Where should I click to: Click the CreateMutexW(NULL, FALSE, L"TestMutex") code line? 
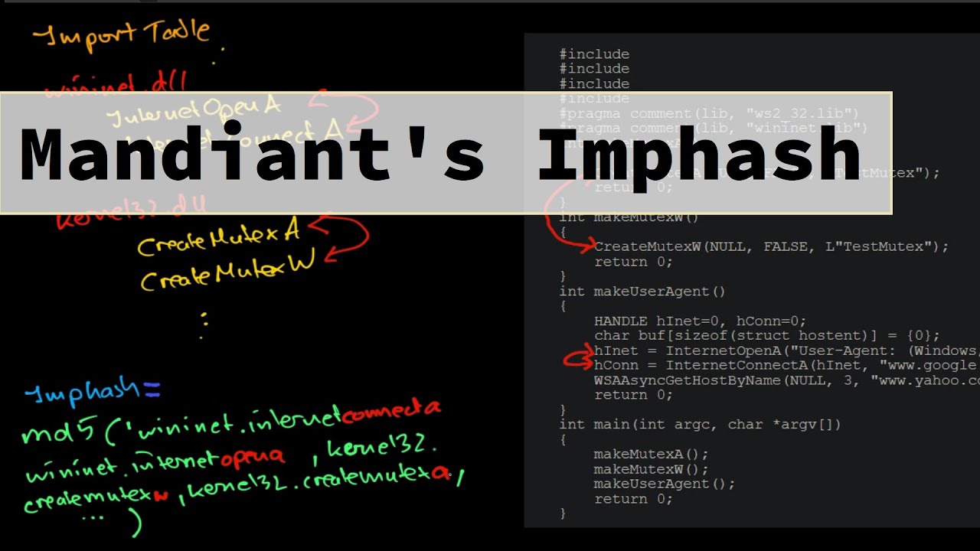coord(771,246)
